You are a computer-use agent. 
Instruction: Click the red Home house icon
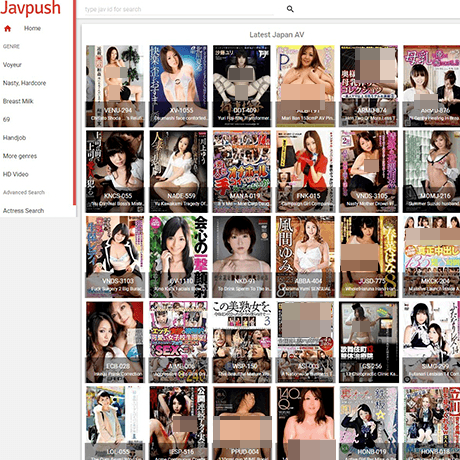(x=7, y=29)
